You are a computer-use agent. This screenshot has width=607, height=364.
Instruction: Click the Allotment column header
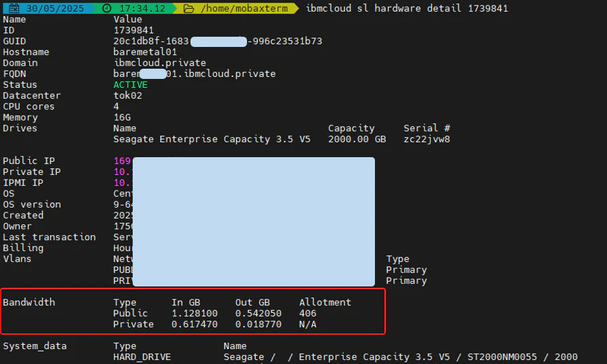click(x=325, y=302)
